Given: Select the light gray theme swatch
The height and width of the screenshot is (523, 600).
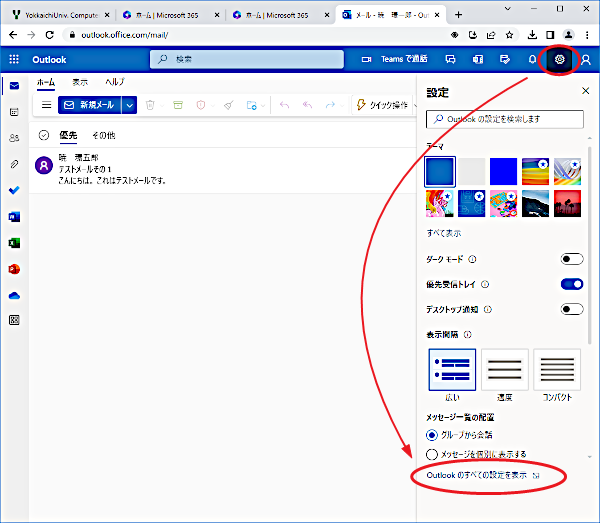Looking at the screenshot, I should pos(471,171).
